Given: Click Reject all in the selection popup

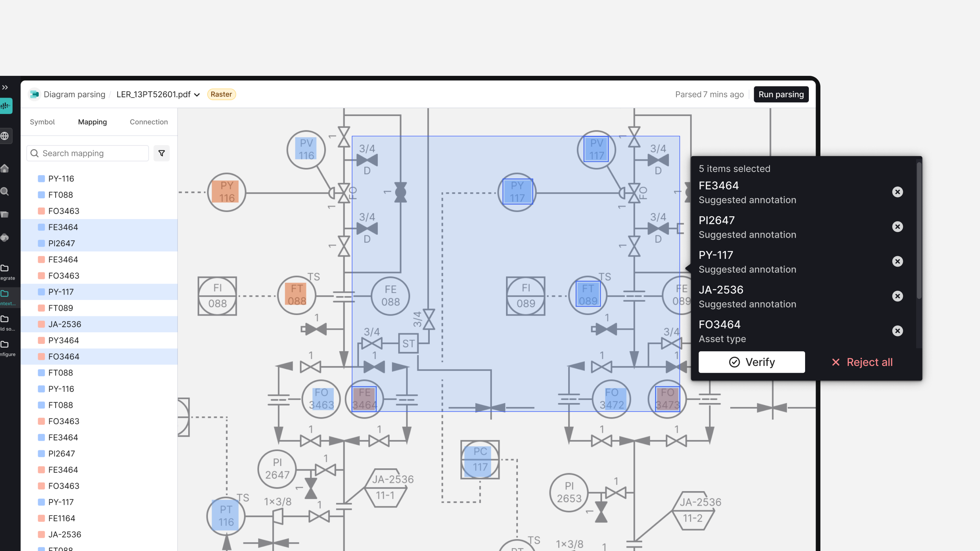Looking at the screenshot, I should point(862,362).
